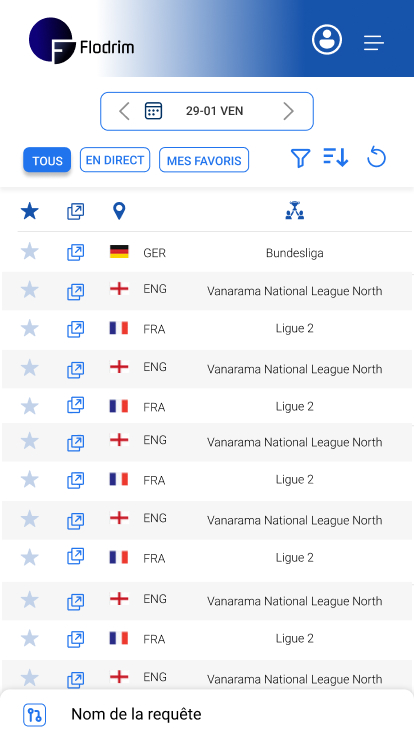This screenshot has height=736, width=414.
Task: Open the user profile icon
Action: click(x=327, y=39)
